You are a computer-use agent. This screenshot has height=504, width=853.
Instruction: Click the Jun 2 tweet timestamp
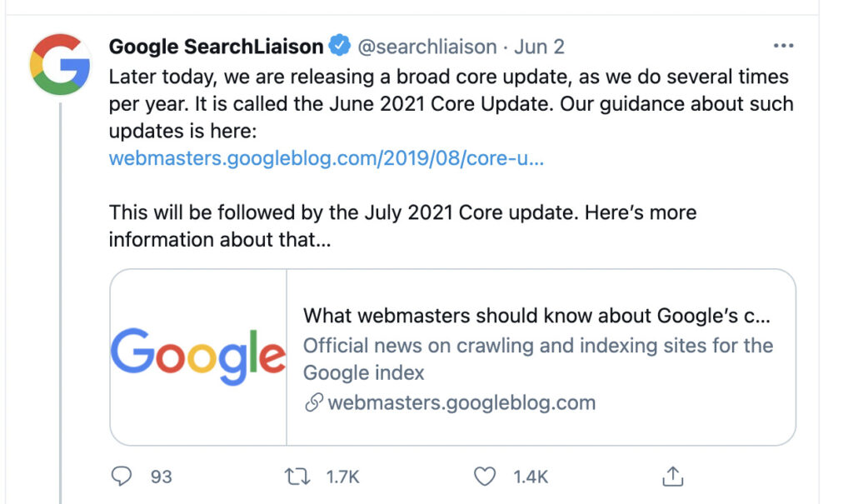[539, 47]
